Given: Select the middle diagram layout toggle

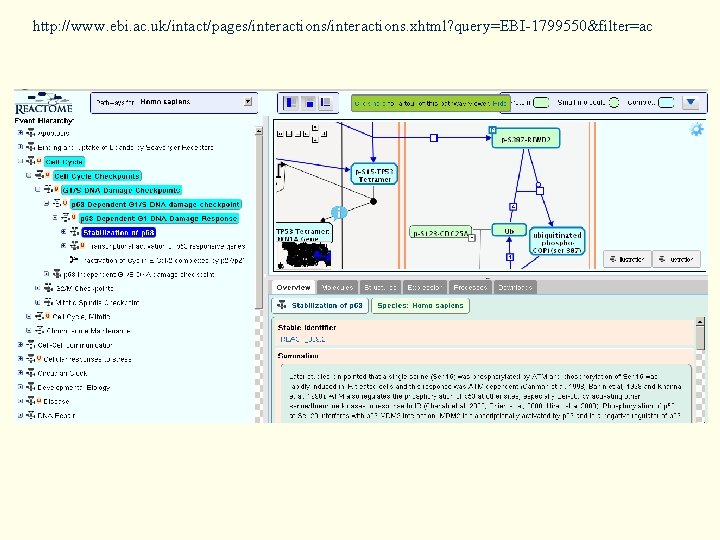Looking at the screenshot, I should 309,102.
